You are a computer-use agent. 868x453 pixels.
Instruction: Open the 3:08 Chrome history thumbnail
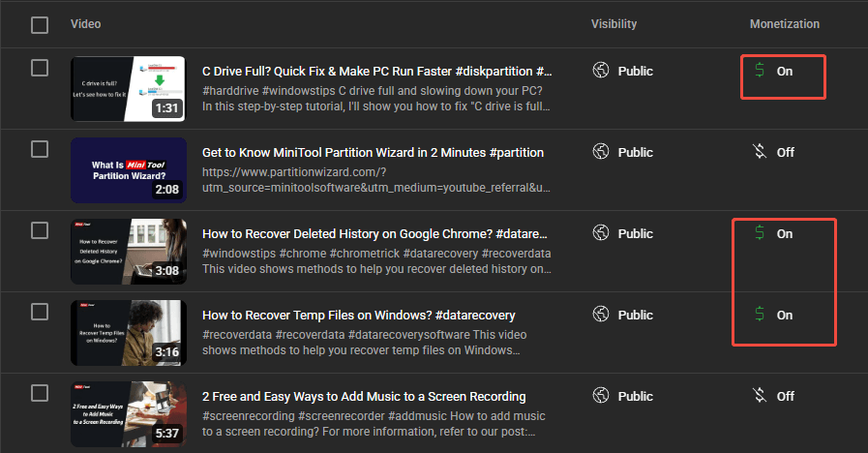pos(128,252)
